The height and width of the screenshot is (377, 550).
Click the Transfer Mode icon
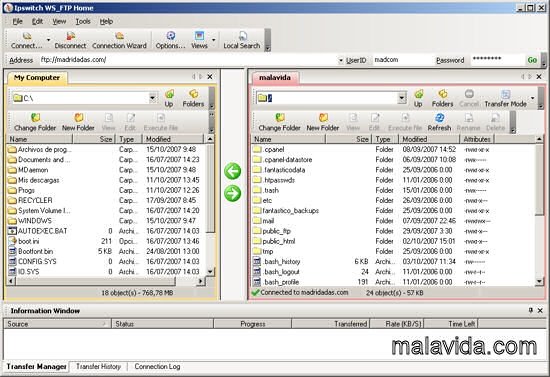505,98
